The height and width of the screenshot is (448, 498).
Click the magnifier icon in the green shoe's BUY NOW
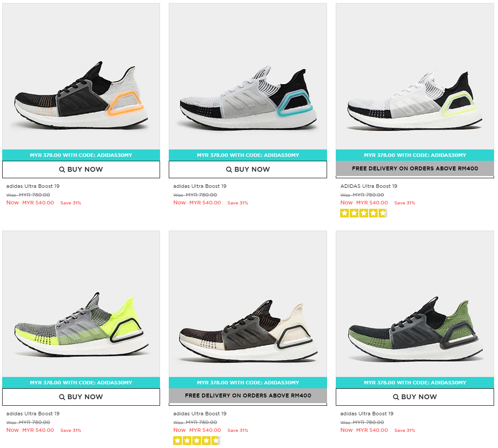(396, 397)
